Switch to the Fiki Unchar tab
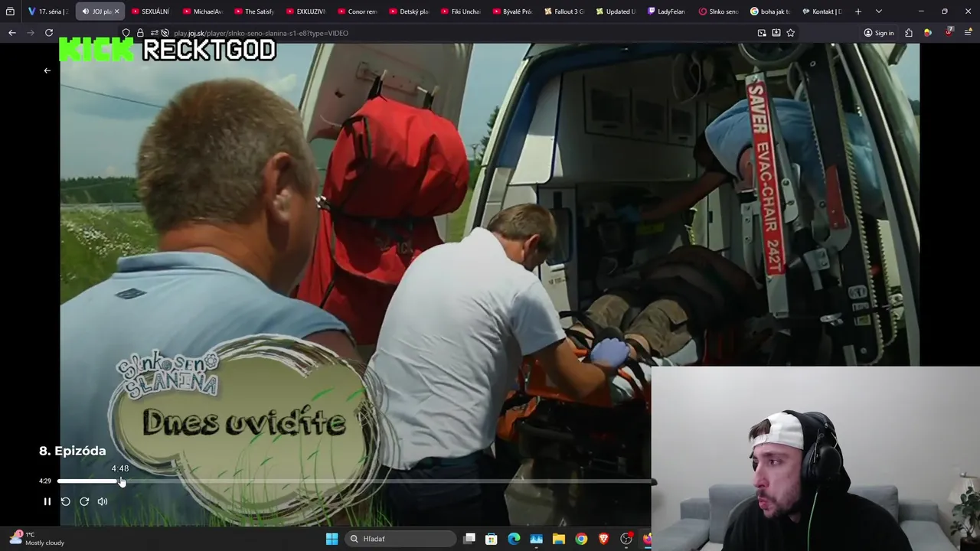 (460, 11)
